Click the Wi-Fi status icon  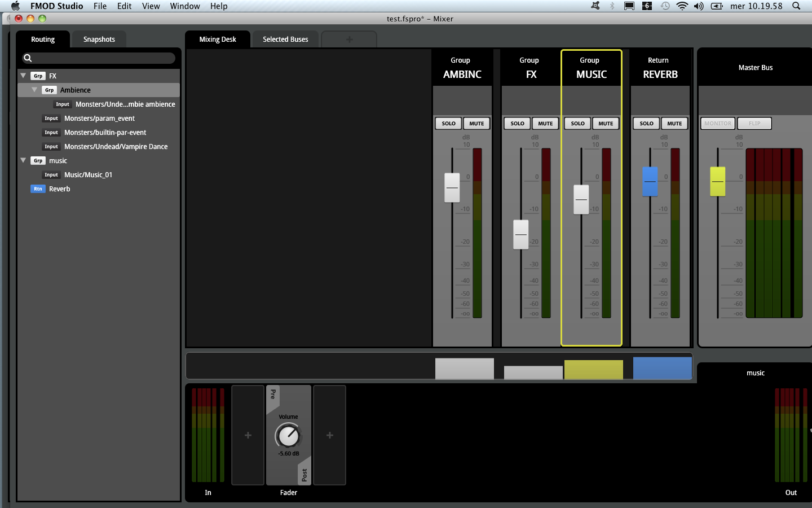(x=682, y=6)
